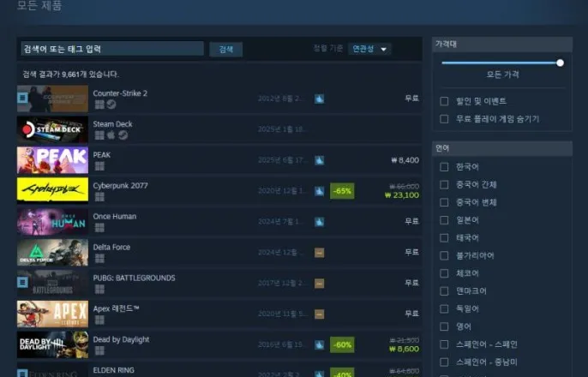Check the 불가리아어 language filter
Viewport: 588px width, 377px height.
[x=444, y=255]
